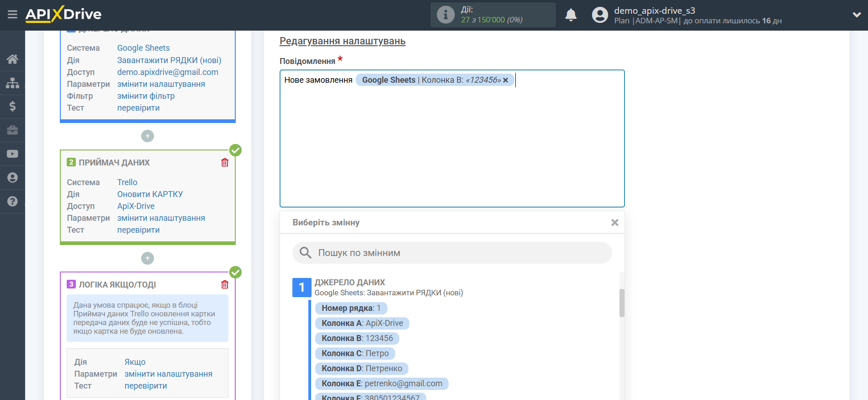
Task: Go to Home in sidebar
Action: (x=12, y=59)
